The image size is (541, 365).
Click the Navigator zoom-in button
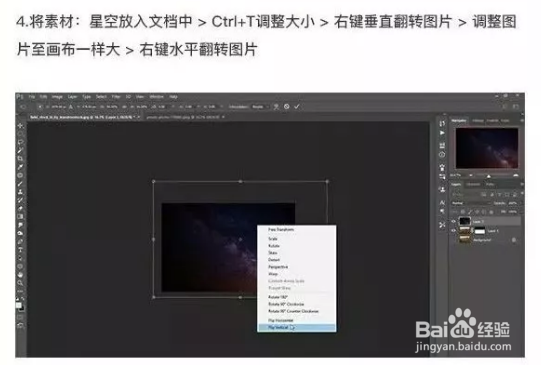tap(515, 176)
